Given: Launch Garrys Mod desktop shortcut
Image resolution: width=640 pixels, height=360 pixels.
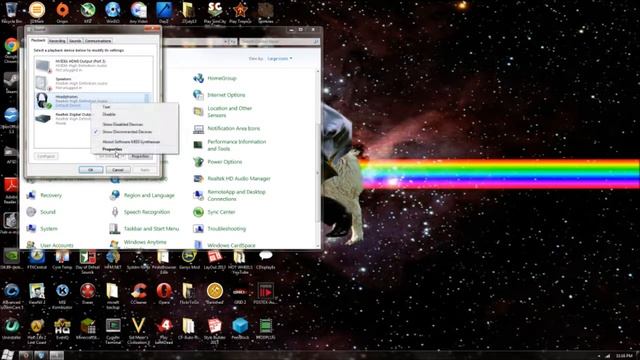Looking at the screenshot, I should pyautogui.click(x=189, y=260).
